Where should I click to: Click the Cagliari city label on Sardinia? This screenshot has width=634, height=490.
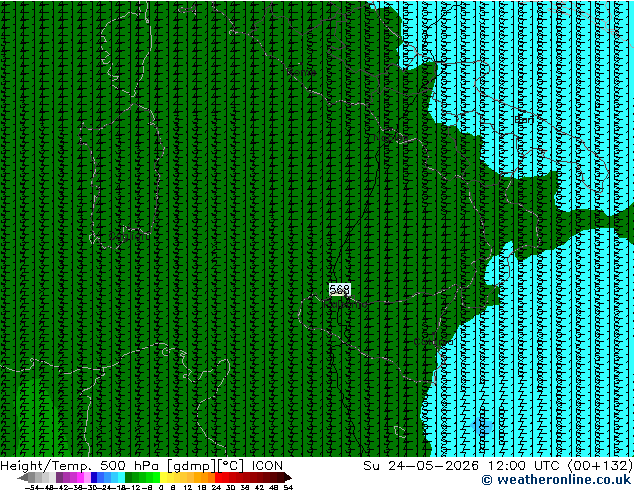pos(129,236)
